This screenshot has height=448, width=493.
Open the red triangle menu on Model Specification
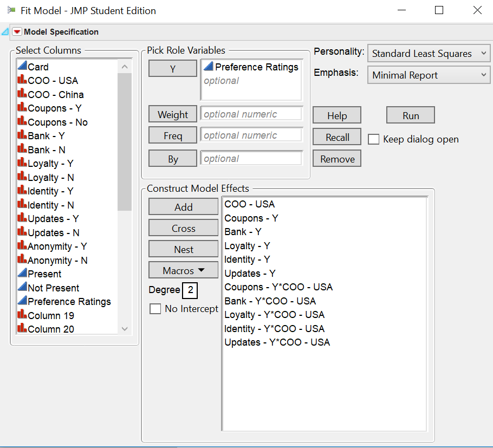(x=16, y=32)
